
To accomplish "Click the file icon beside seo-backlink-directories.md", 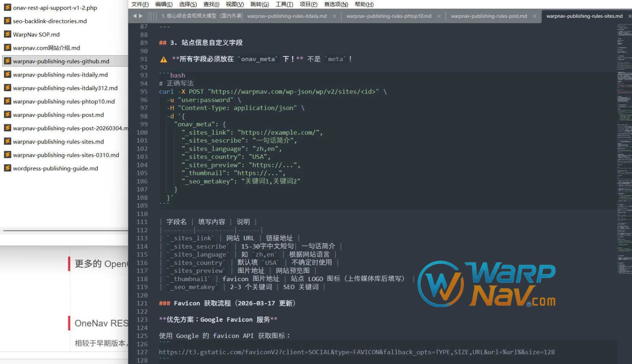I will (x=8, y=21).
